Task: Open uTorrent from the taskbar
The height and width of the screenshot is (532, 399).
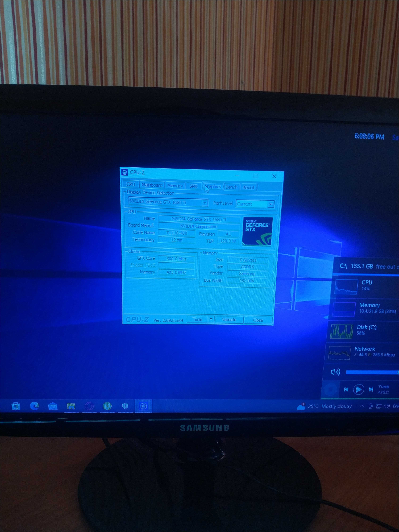Action: point(107,406)
